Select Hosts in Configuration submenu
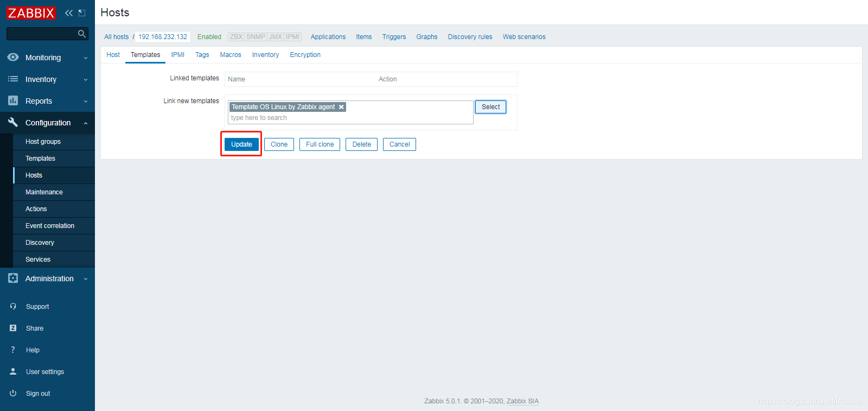 pos(54,175)
